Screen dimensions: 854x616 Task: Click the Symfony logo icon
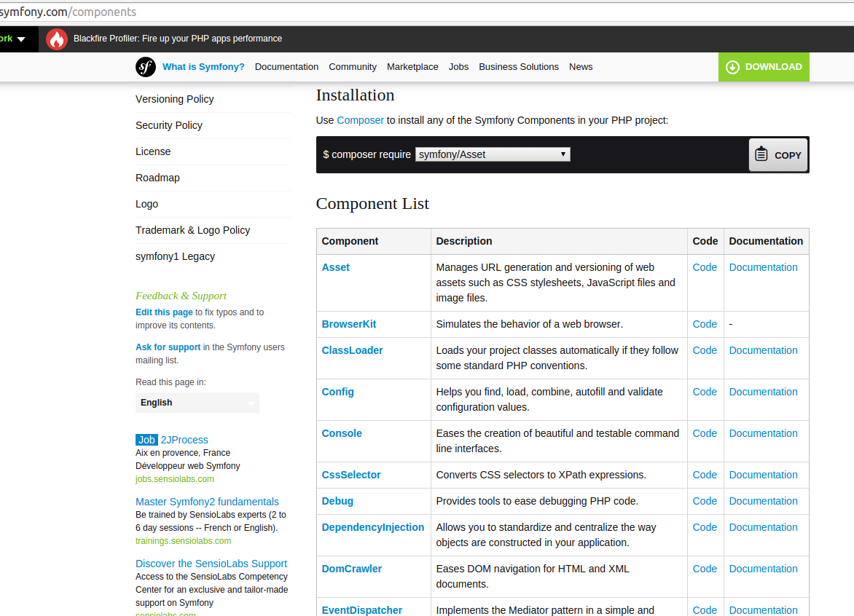[146, 67]
